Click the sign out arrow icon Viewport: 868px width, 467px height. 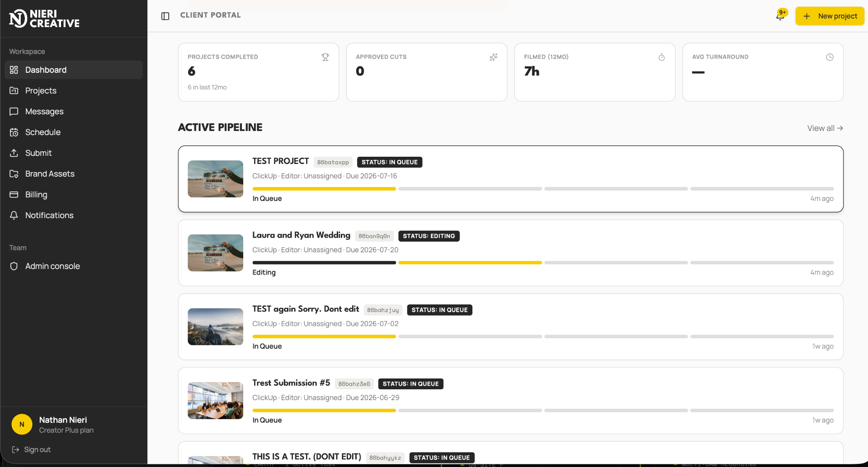15,450
